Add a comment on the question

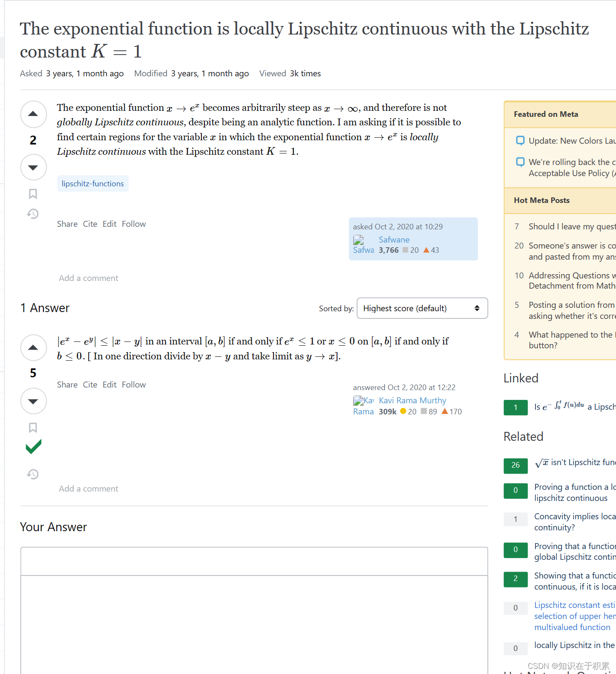(88, 278)
